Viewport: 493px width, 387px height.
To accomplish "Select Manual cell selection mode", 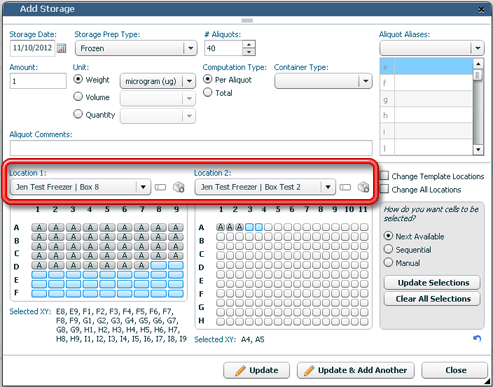I will click(388, 262).
